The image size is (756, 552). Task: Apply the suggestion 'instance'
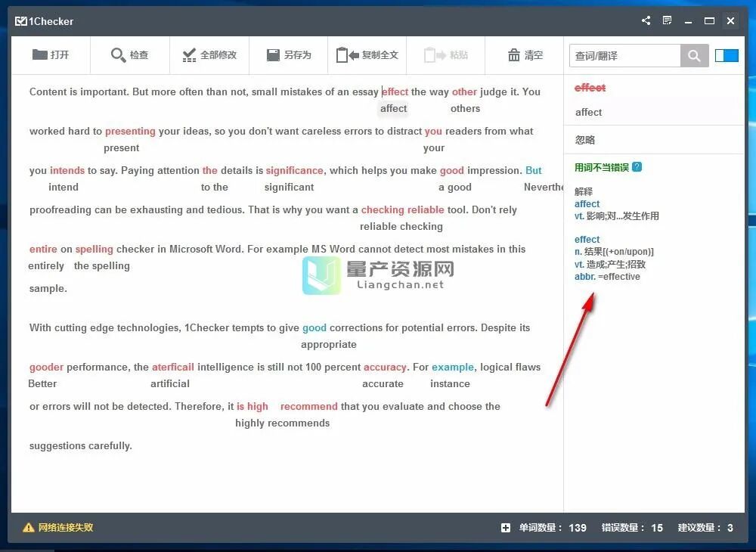click(x=450, y=383)
